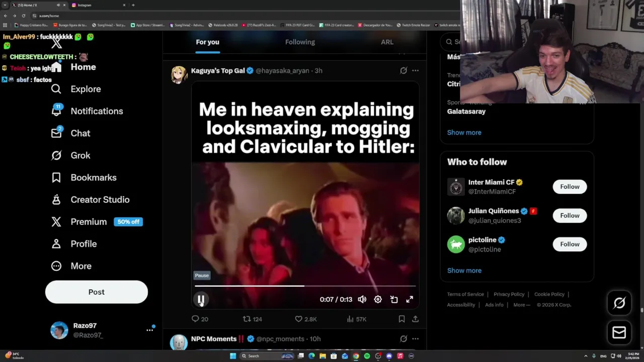View analytics showing 57K views
This screenshot has height=362, width=644.
point(357,319)
